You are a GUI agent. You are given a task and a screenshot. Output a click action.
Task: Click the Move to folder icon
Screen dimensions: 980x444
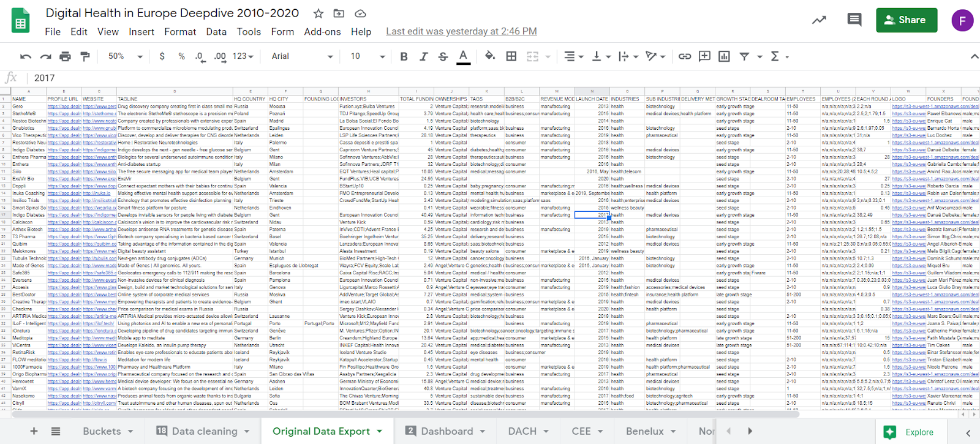click(339, 13)
